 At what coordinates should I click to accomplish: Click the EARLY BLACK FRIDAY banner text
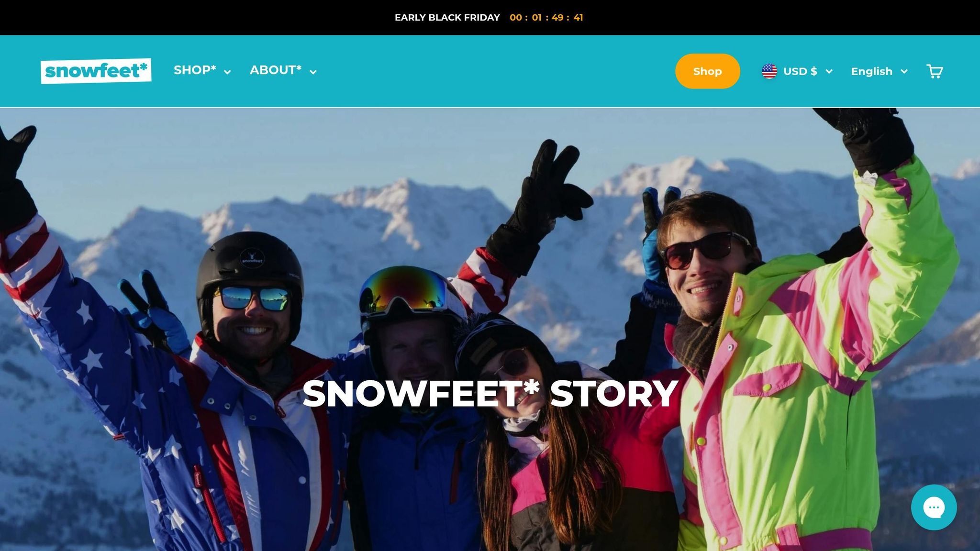pyautogui.click(x=447, y=18)
